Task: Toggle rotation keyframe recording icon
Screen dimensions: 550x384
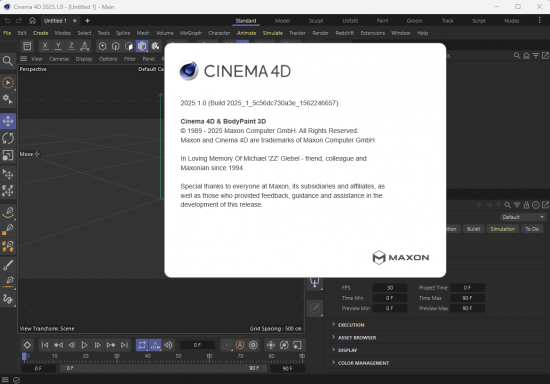Action: pos(284,345)
